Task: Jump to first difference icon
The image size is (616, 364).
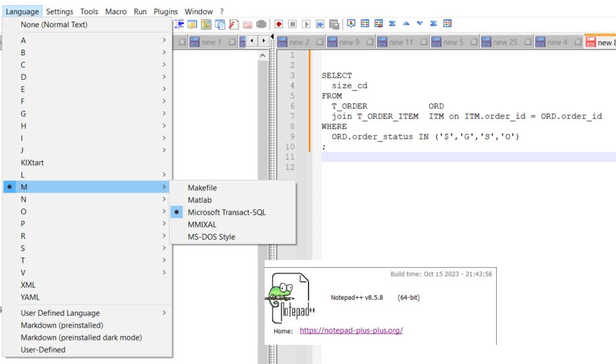Action: click(392, 24)
